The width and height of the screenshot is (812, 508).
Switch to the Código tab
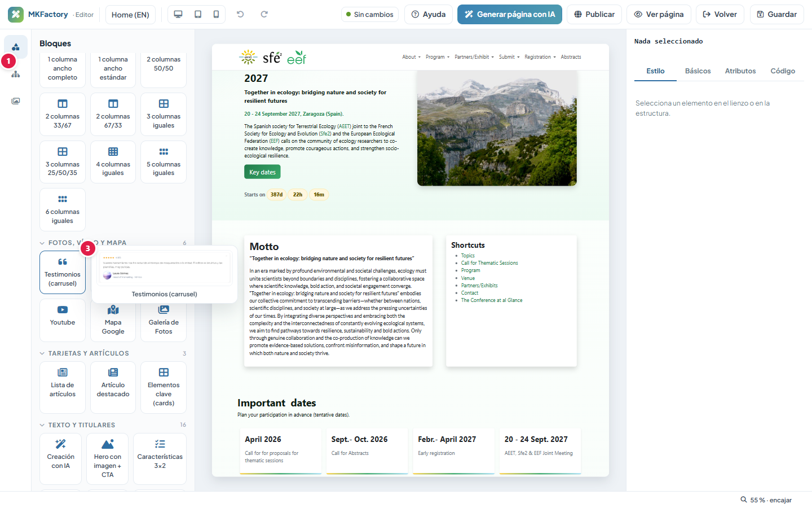click(783, 71)
